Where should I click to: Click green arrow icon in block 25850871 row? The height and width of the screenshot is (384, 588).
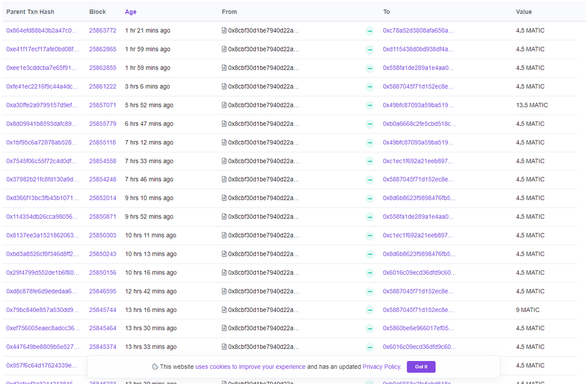click(x=370, y=217)
